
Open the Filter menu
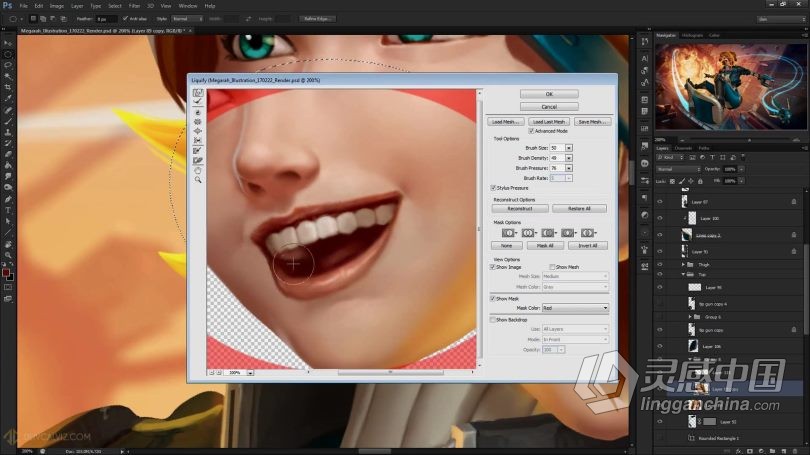[x=134, y=6]
